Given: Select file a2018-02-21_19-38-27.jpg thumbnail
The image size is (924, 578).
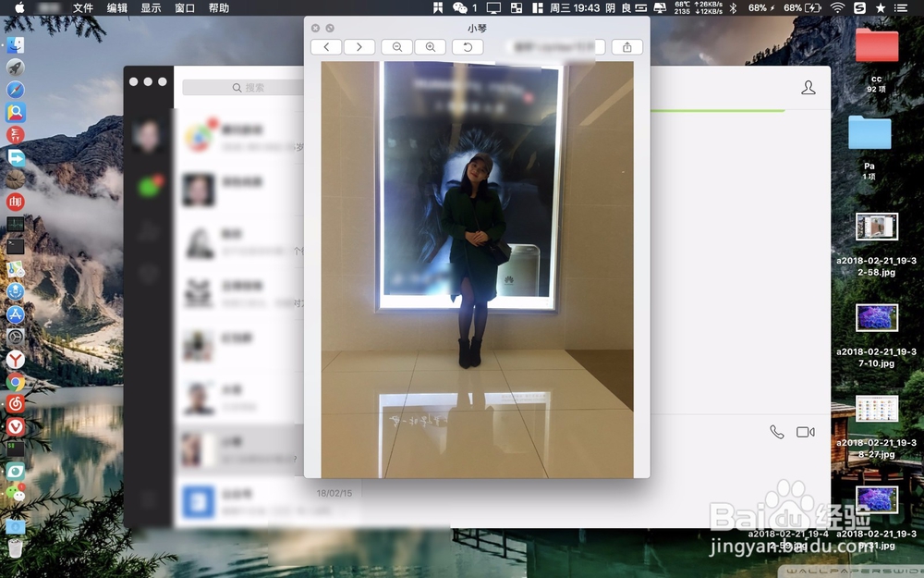Looking at the screenshot, I should click(x=877, y=409).
